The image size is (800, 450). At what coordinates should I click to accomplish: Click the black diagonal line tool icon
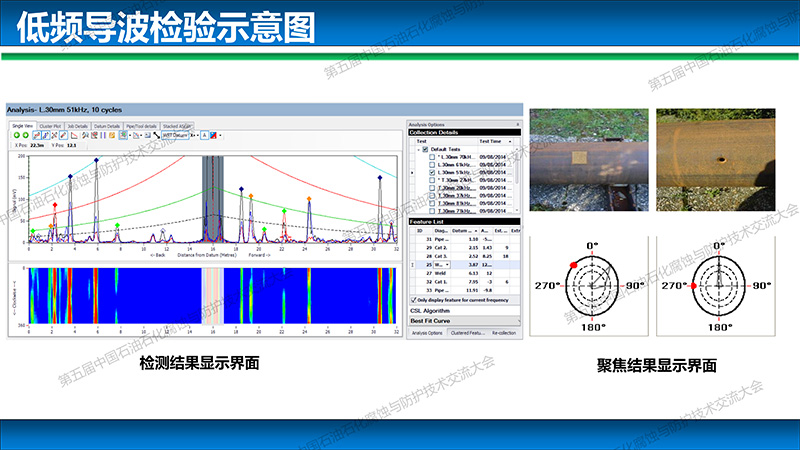pyautogui.click(x=157, y=135)
